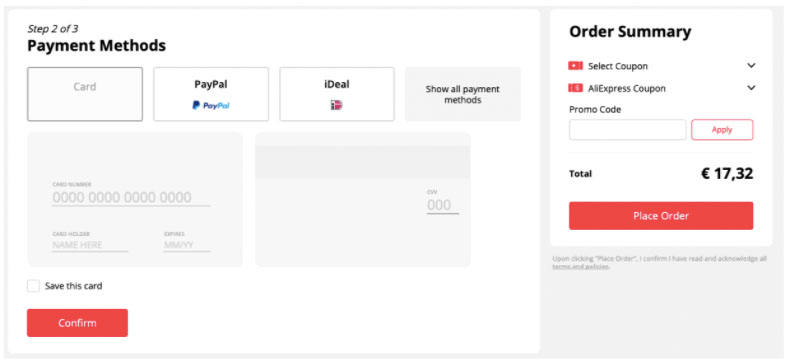Expand the Select Coupon chevron
This screenshot has width=788, height=362.
(x=751, y=65)
